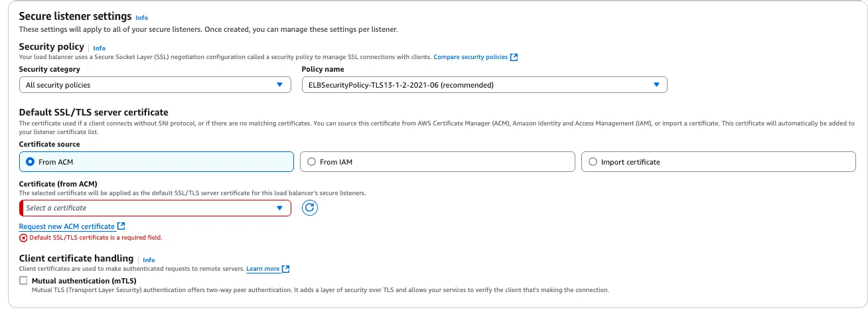Click the red error icon by required field message
Viewport: 868px width, 312px height.
pos(23,237)
